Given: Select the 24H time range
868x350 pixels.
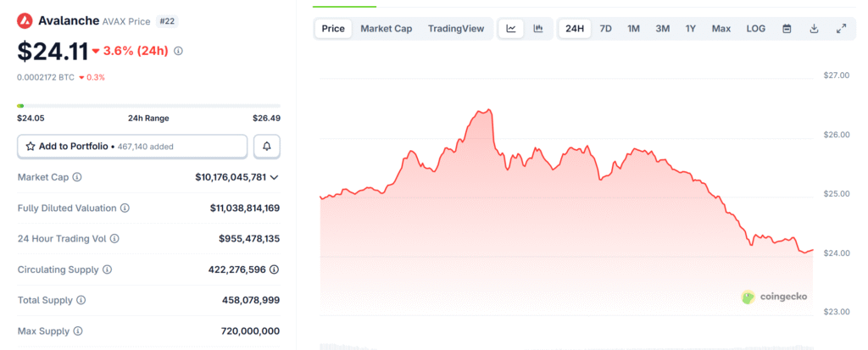Looking at the screenshot, I should [575, 29].
